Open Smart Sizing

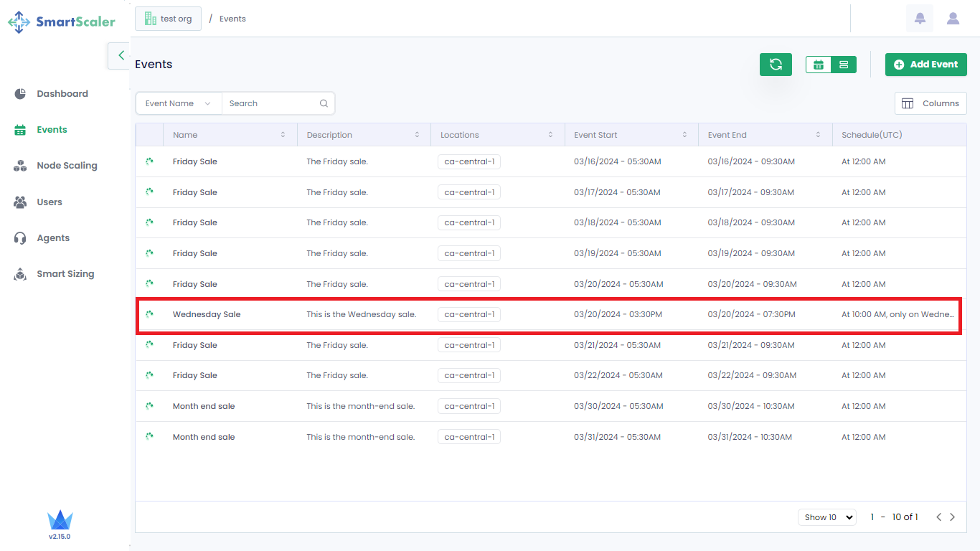click(x=65, y=274)
